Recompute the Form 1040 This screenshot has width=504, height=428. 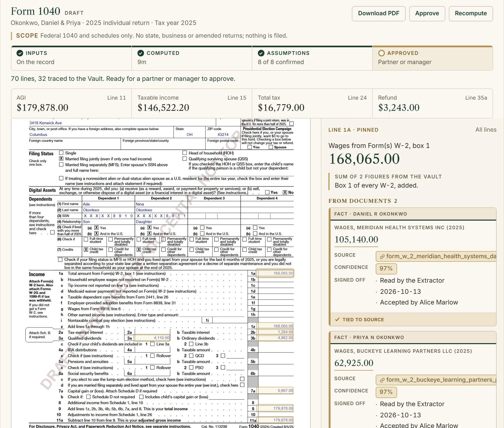pyautogui.click(x=471, y=13)
